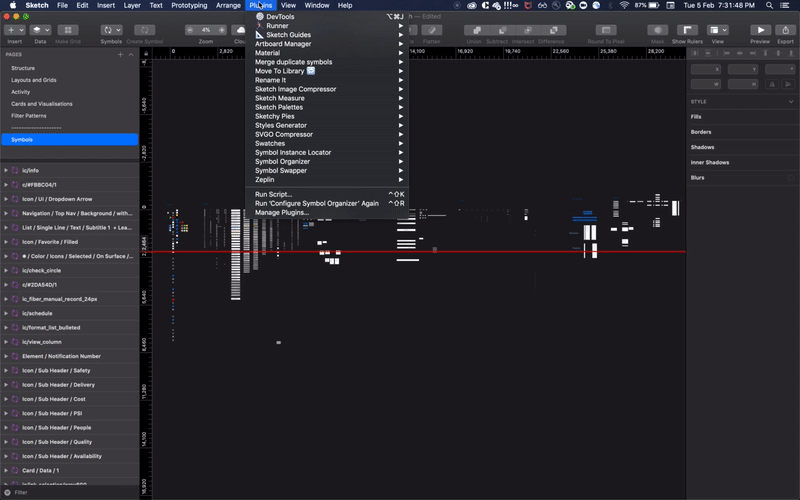The width and height of the screenshot is (800, 500).
Task: Click the Make Grid toolbar icon
Action: tap(68, 30)
